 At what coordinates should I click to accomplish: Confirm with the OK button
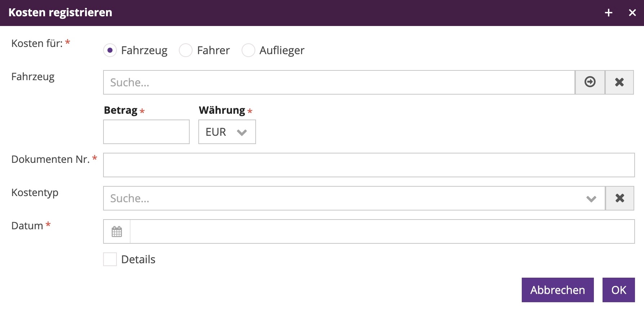pyautogui.click(x=619, y=290)
